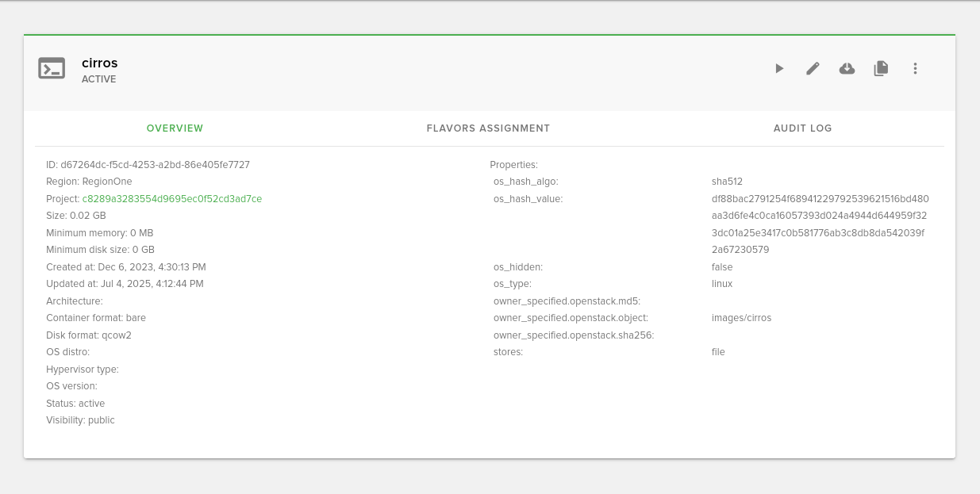Click the Disk format qcow2 line

tap(89, 335)
